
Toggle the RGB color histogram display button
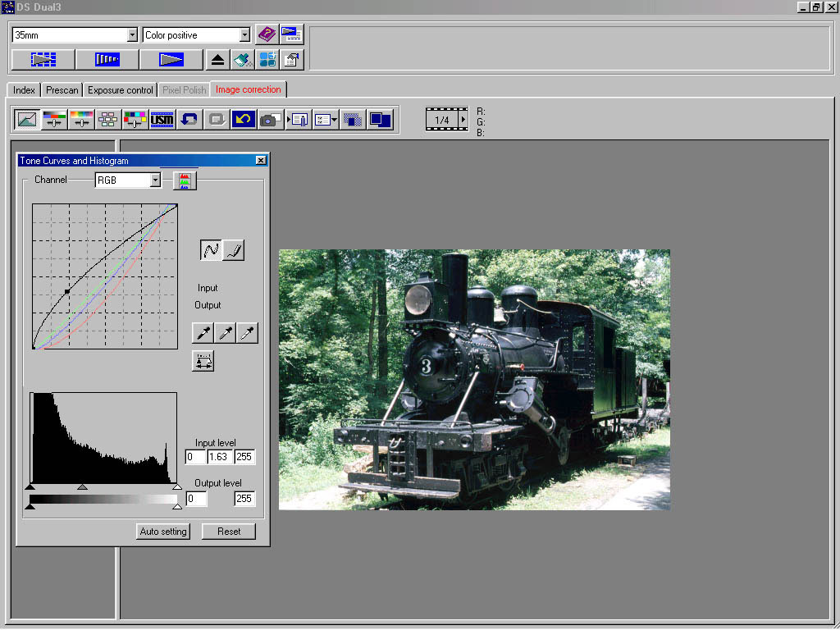point(185,180)
